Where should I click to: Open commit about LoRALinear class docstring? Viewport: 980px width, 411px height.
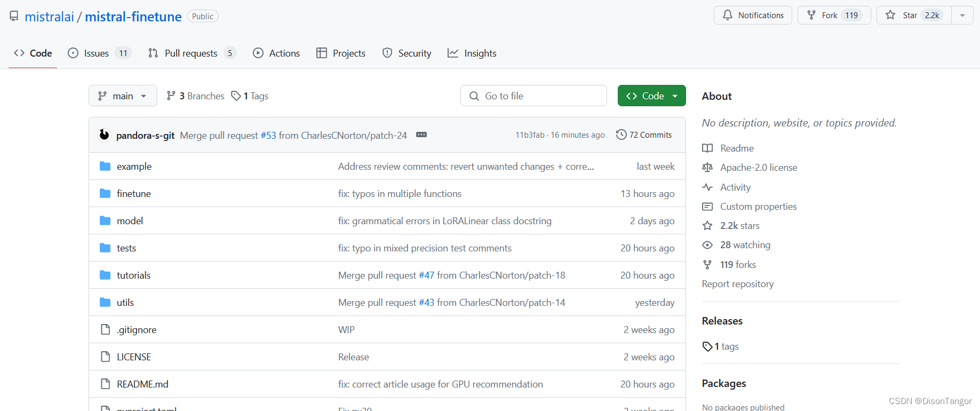coord(445,221)
